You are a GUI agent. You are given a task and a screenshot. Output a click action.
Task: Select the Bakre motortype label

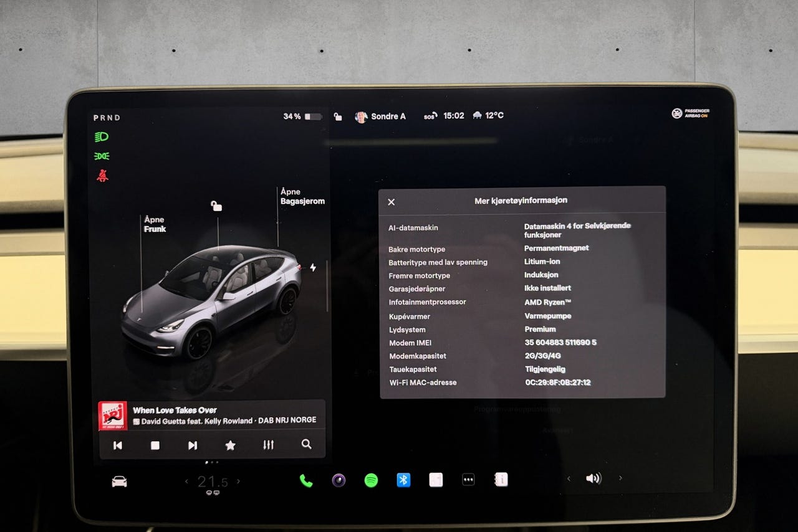tap(417, 249)
